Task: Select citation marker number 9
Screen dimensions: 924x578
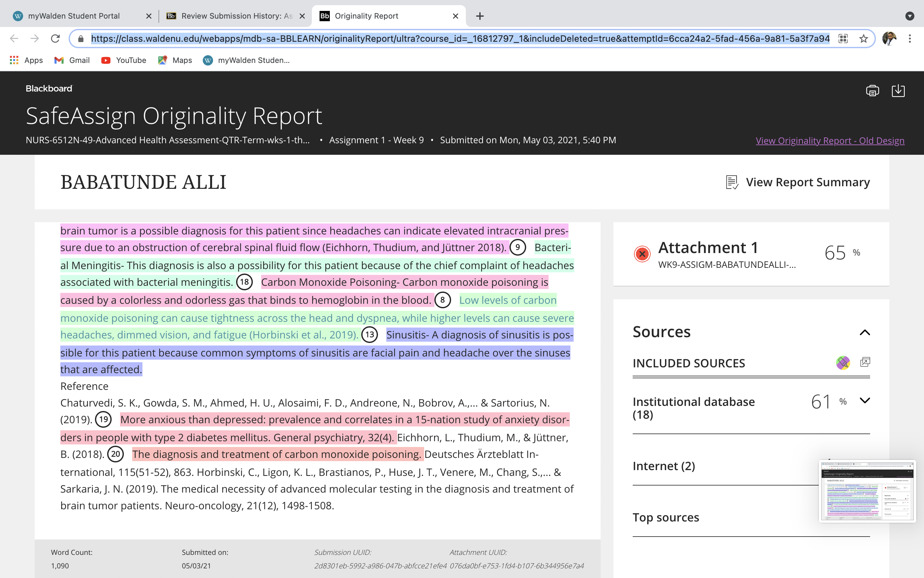Action: (518, 247)
